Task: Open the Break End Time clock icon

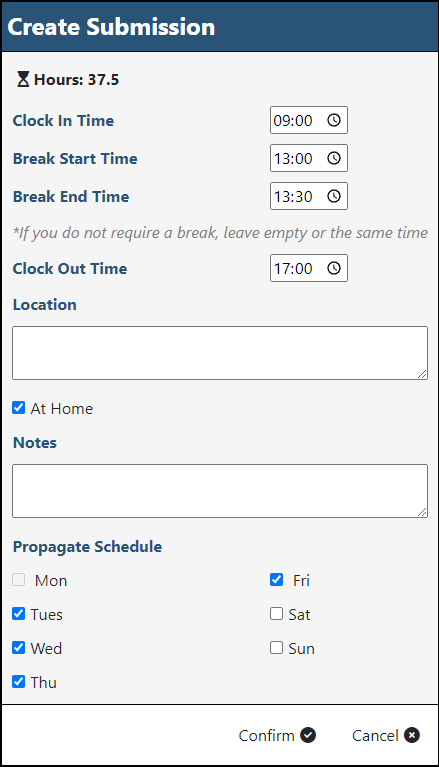Action: 334,196
